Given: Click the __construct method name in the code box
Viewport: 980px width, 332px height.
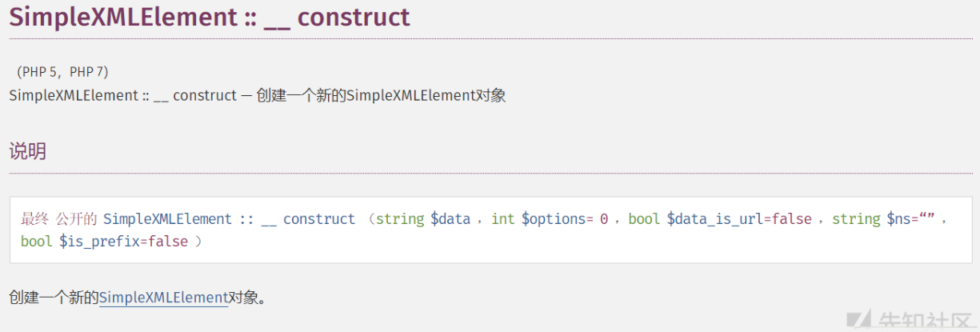Looking at the screenshot, I should point(308,219).
